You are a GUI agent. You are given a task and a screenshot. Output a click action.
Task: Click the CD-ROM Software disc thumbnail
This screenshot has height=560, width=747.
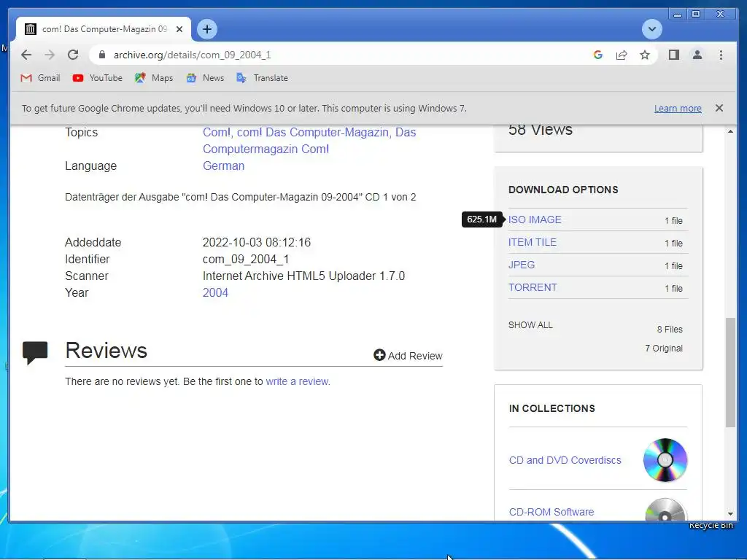pos(665,510)
